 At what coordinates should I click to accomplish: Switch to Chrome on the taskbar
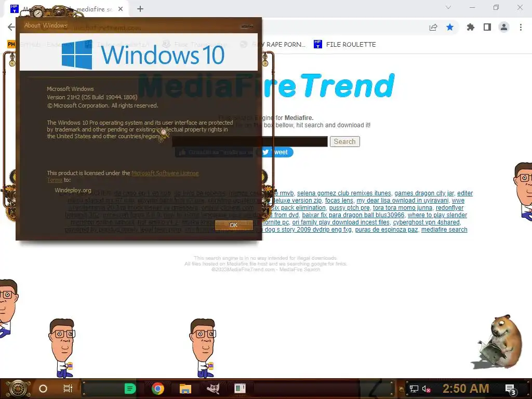coord(158,389)
